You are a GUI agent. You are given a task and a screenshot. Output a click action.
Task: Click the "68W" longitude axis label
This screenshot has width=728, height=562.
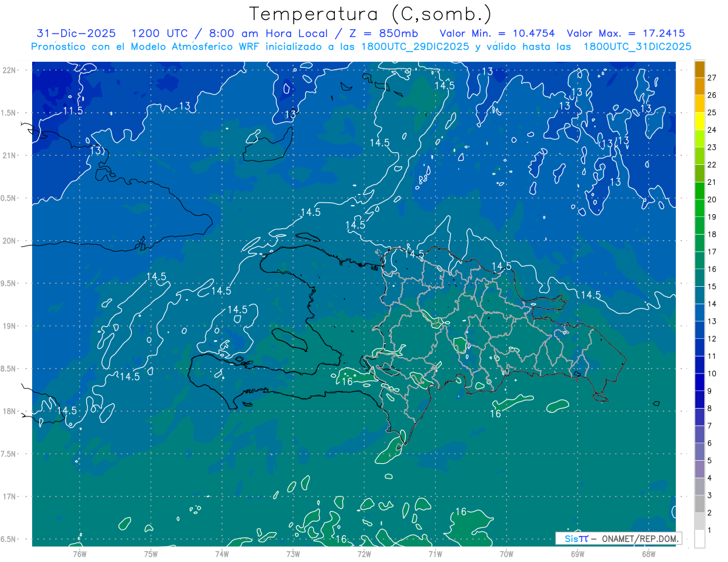point(649,554)
